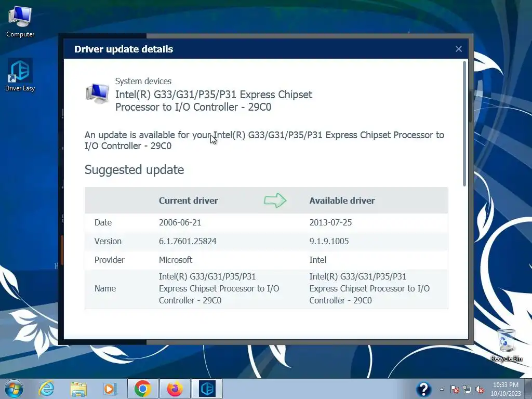Switch to Google Chrome in the taskbar
Screen dimensions: 532x399
142,389
